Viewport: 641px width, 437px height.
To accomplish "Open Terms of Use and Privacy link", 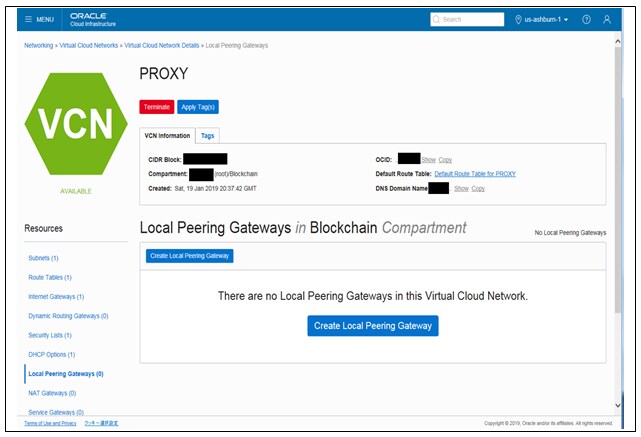I will (50, 423).
